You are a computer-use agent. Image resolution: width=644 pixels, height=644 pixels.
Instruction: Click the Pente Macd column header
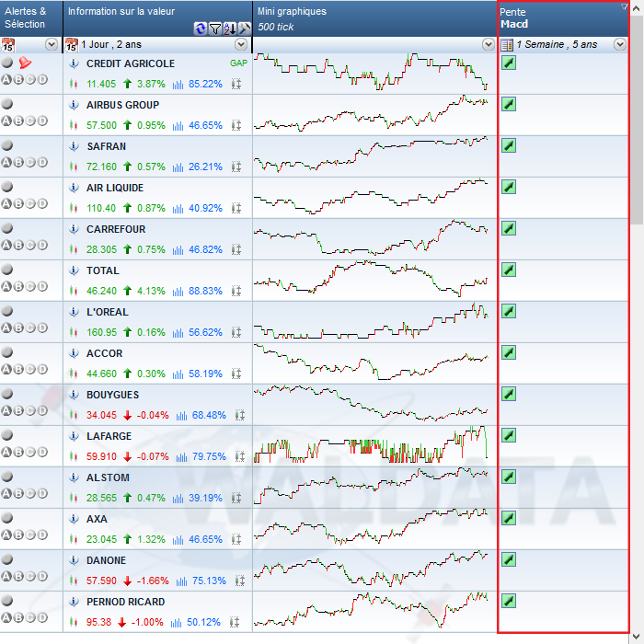coord(563,18)
